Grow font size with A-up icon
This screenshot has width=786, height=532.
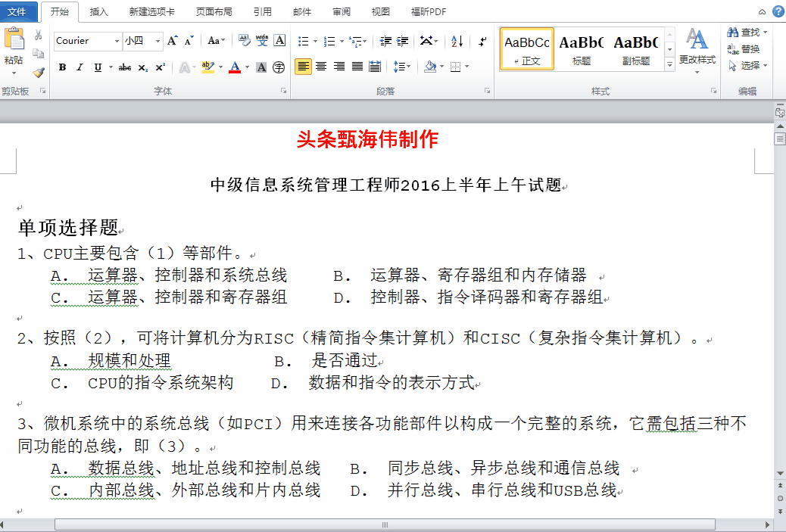pyautogui.click(x=173, y=41)
